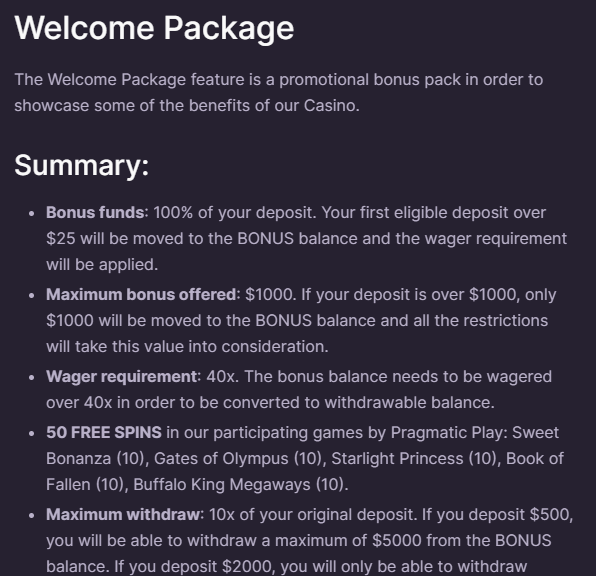Click the bullet before Bonus funds
Viewport: 596px width, 576px height.
pos(32,214)
